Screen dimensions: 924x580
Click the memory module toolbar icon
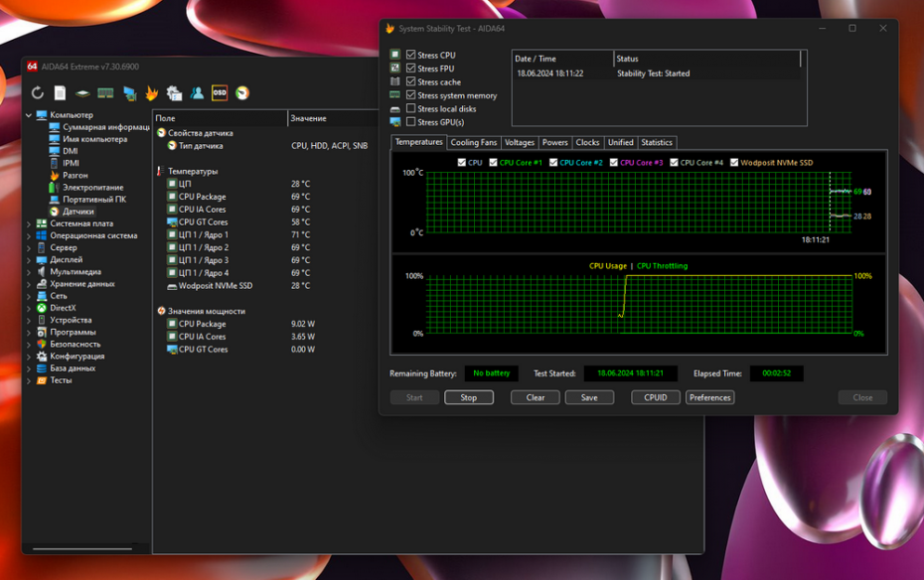click(x=104, y=93)
